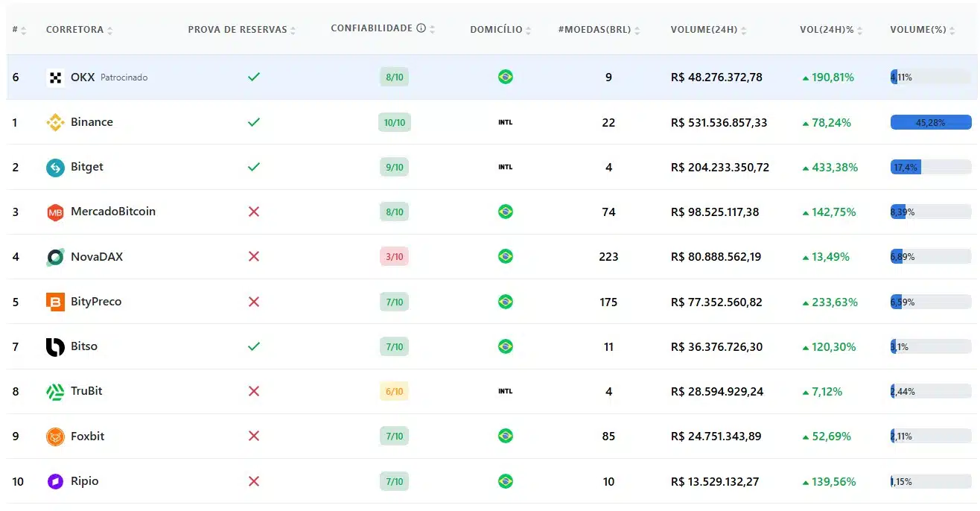980x511 pixels.
Task: Click the green reserves checkmark for Binance
Action: tap(254, 122)
